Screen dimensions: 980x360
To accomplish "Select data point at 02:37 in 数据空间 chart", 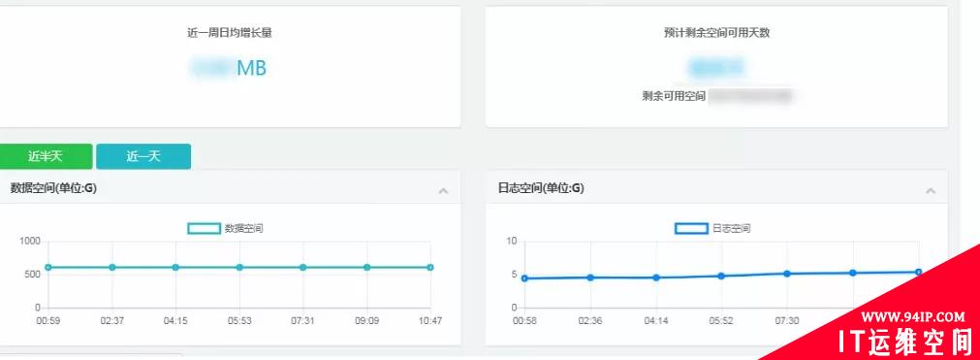I will point(112,268).
